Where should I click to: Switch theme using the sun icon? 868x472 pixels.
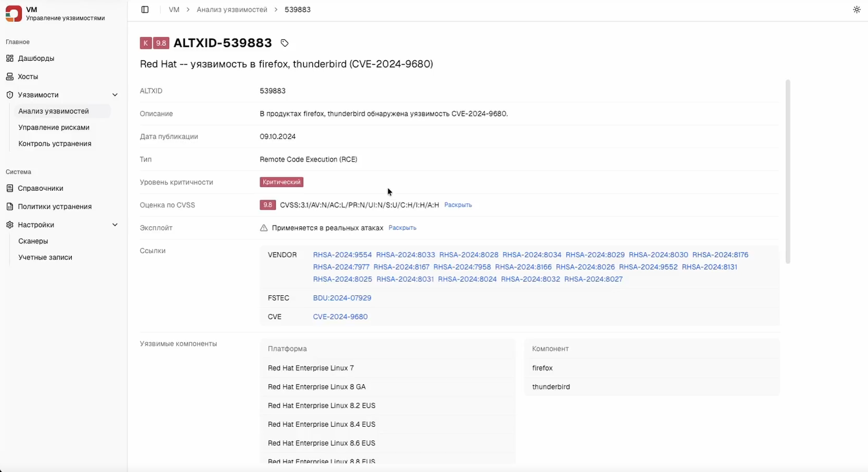857,9
